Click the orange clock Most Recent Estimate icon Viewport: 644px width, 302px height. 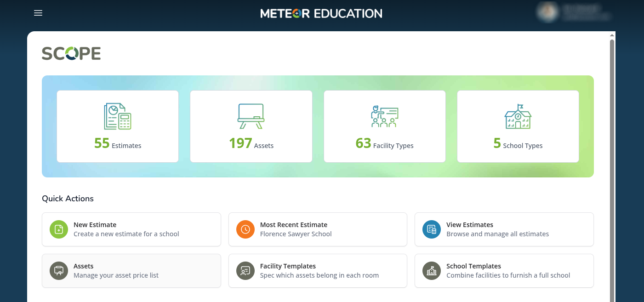[245, 229]
